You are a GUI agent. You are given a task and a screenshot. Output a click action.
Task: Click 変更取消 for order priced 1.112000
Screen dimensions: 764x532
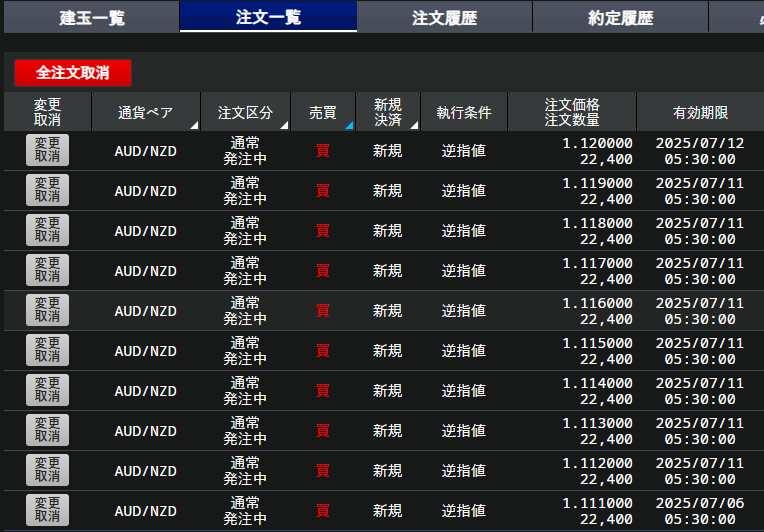click(47, 470)
